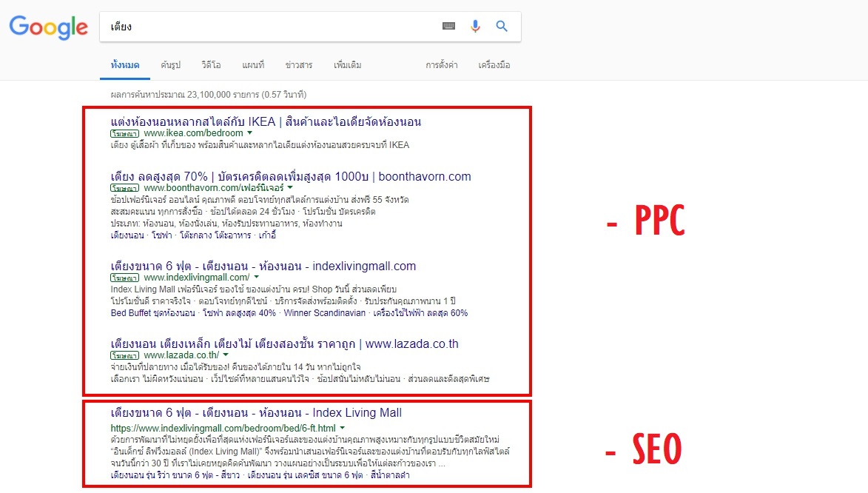Open the โต๊ะกลาง โต๊ะอาหาร sitelink
Screen dimensions: 868x493
point(215,235)
